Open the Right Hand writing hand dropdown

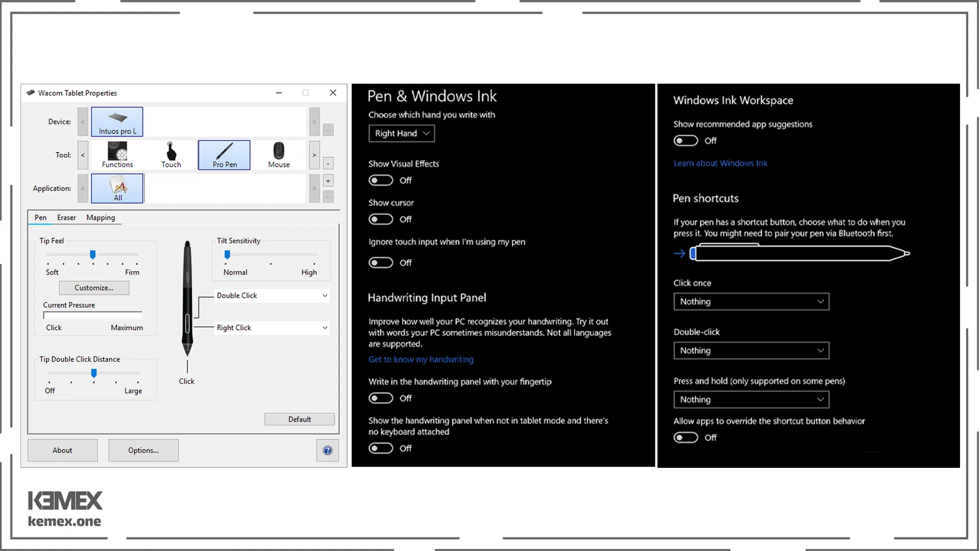pyautogui.click(x=402, y=134)
